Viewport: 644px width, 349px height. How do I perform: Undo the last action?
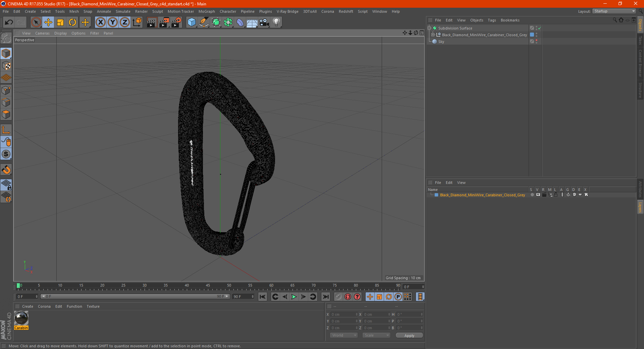pyautogui.click(x=9, y=22)
